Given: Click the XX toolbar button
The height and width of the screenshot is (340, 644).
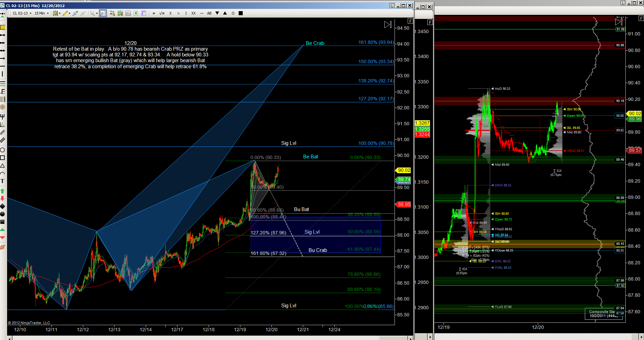Looking at the screenshot, I should pos(193,14).
